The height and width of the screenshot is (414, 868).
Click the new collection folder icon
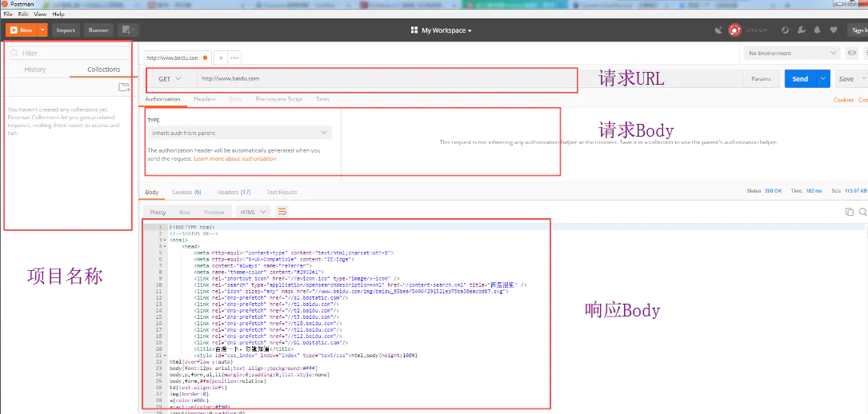(x=124, y=87)
